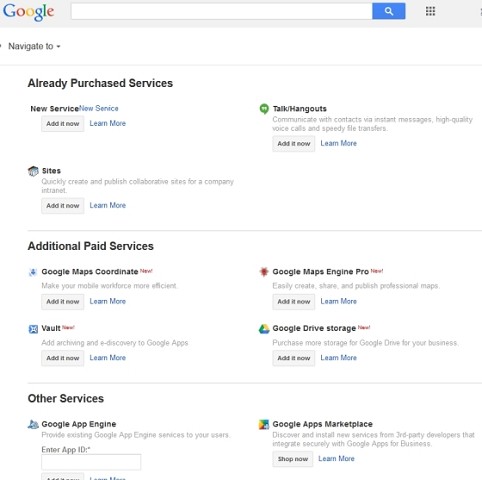Expand the Navigate to dropdown
Image resolution: width=482 pixels, height=480 pixels.
(x=34, y=46)
